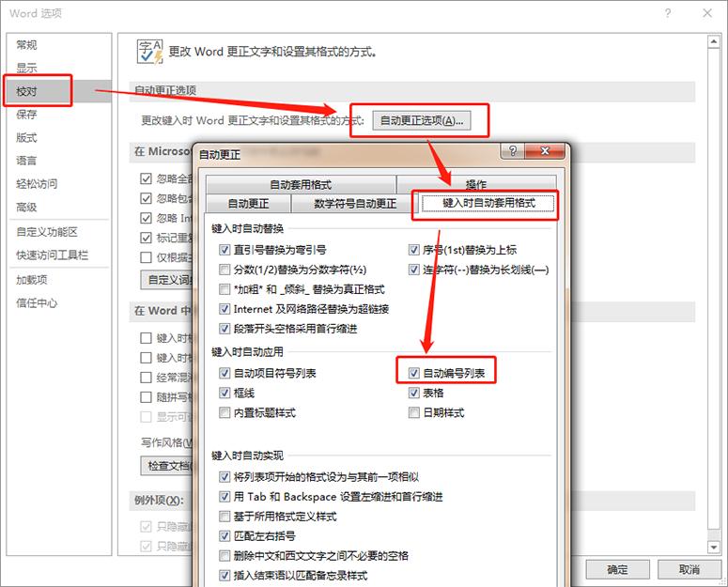The height and width of the screenshot is (587, 728).
Task: Toggle 匹配左右括号 checkbox
Action: click(x=225, y=536)
